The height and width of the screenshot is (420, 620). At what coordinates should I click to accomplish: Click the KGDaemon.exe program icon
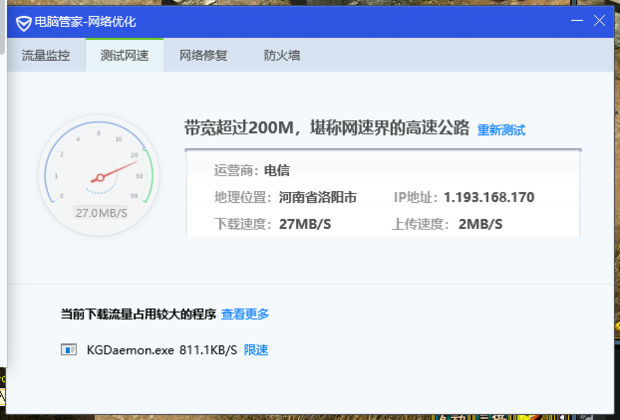point(69,350)
